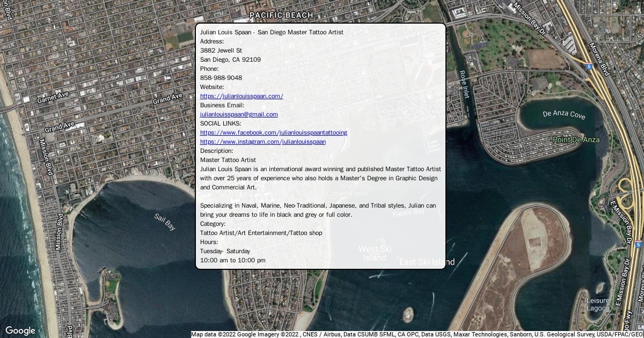The image size is (644, 338).
Task: Click the title Julian Louis Spaan heading
Action: pyautogui.click(x=271, y=32)
